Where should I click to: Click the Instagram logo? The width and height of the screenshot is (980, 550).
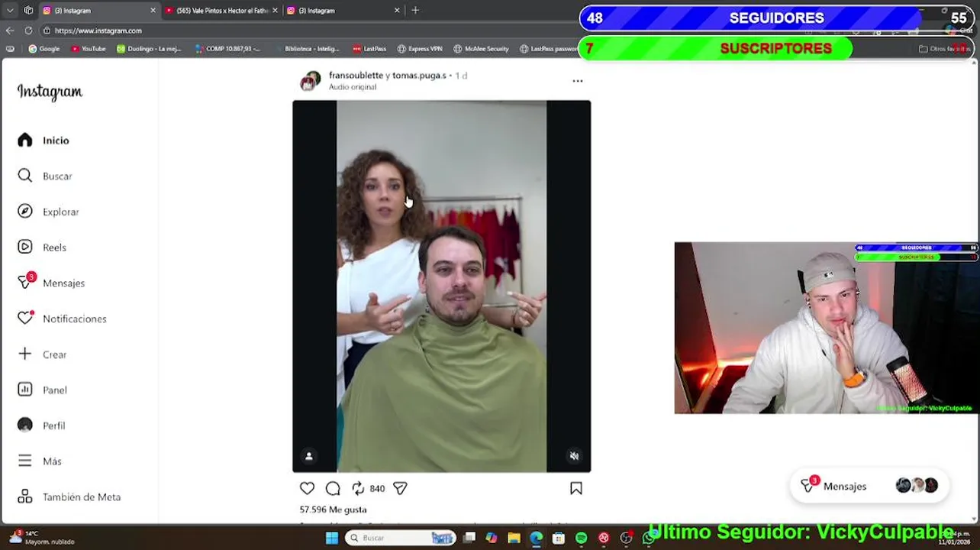[x=50, y=92]
